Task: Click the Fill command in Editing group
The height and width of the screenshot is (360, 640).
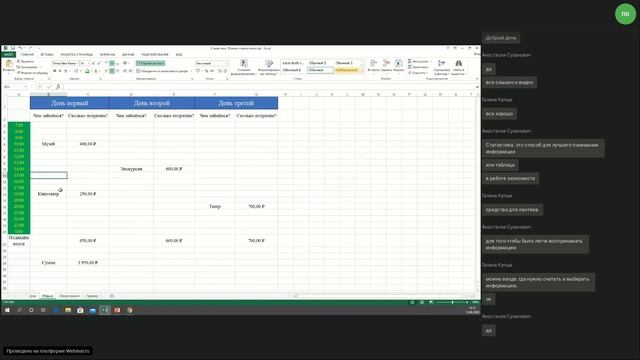Action: coord(419,67)
